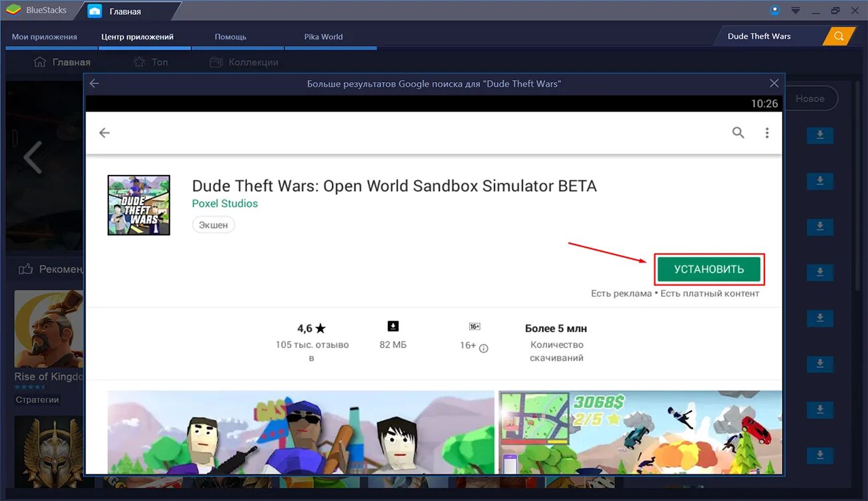Click the УСТАНОВИТЬ install button
The image size is (868, 501).
pyautogui.click(x=708, y=269)
